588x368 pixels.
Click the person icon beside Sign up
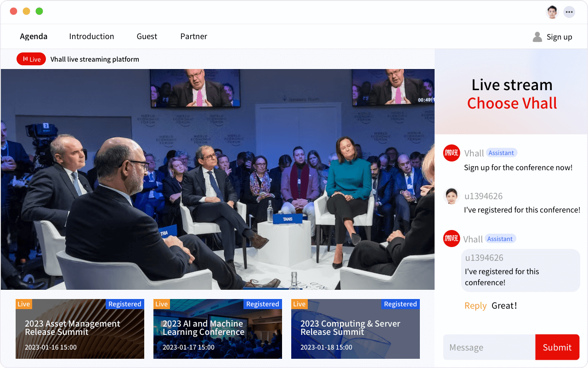coord(537,37)
